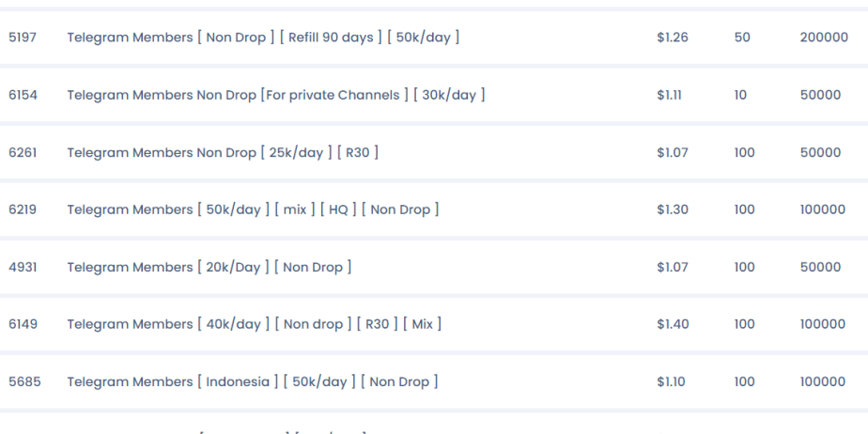Select service ID 6261
Viewport: 868px width, 434px height.
[23, 152]
